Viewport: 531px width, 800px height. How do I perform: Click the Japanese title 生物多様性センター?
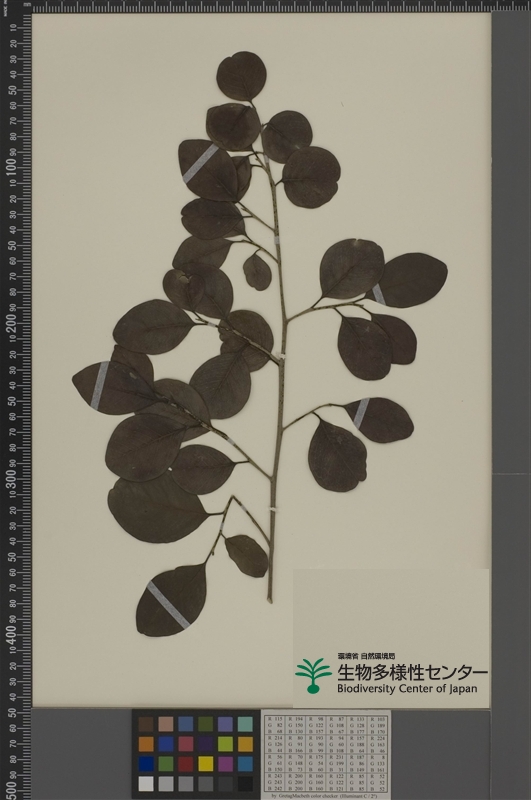click(x=412, y=672)
